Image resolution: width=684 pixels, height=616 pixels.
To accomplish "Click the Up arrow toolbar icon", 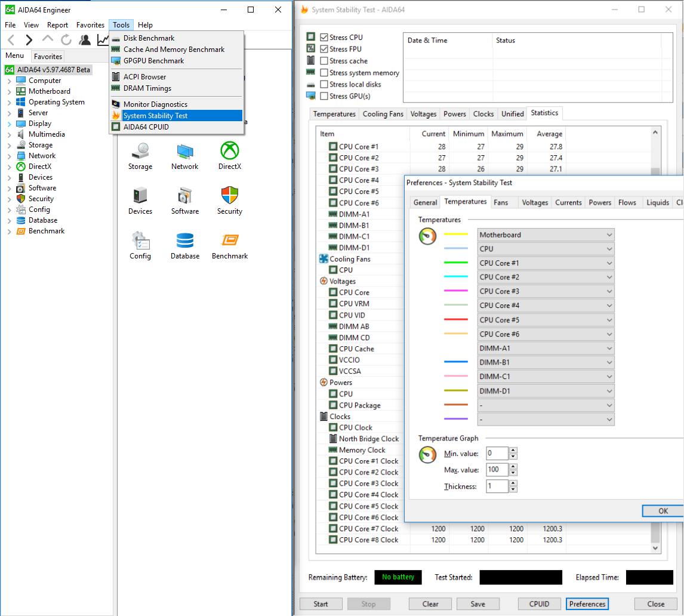I will pos(48,39).
